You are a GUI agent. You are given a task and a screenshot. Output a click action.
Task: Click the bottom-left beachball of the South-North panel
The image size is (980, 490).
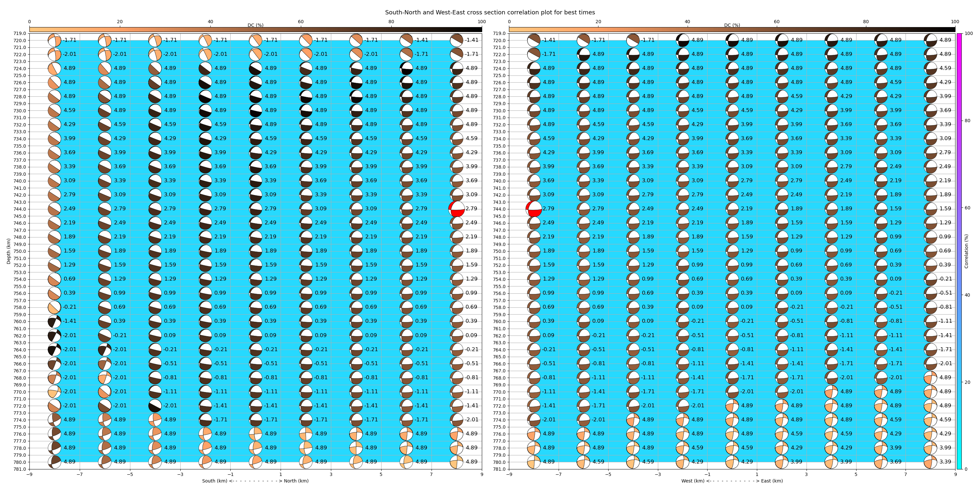click(55, 462)
